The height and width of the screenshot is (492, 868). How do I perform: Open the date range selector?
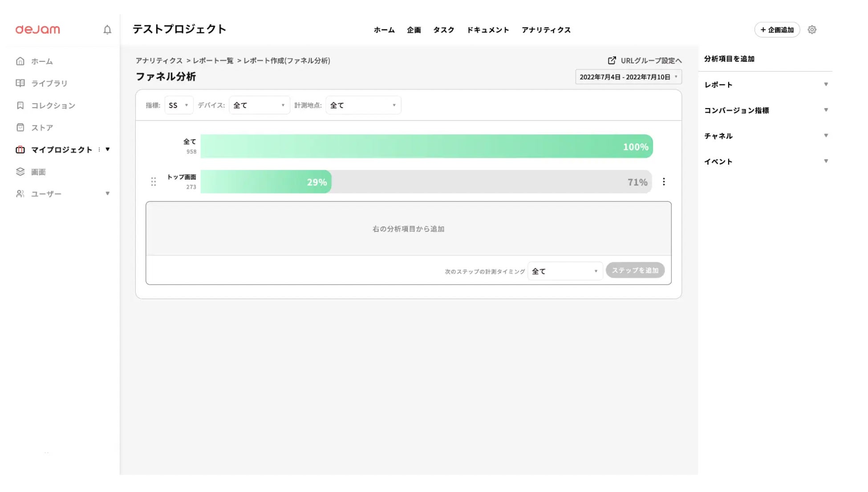pyautogui.click(x=628, y=77)
